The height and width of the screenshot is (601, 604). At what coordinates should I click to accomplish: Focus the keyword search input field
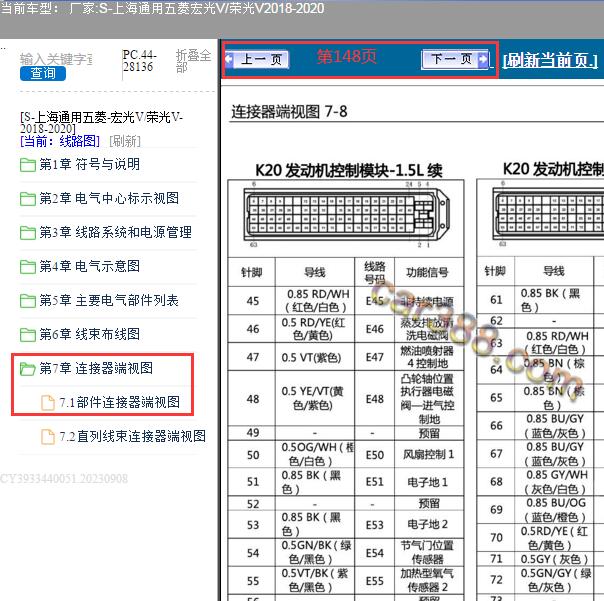point(56,59)
